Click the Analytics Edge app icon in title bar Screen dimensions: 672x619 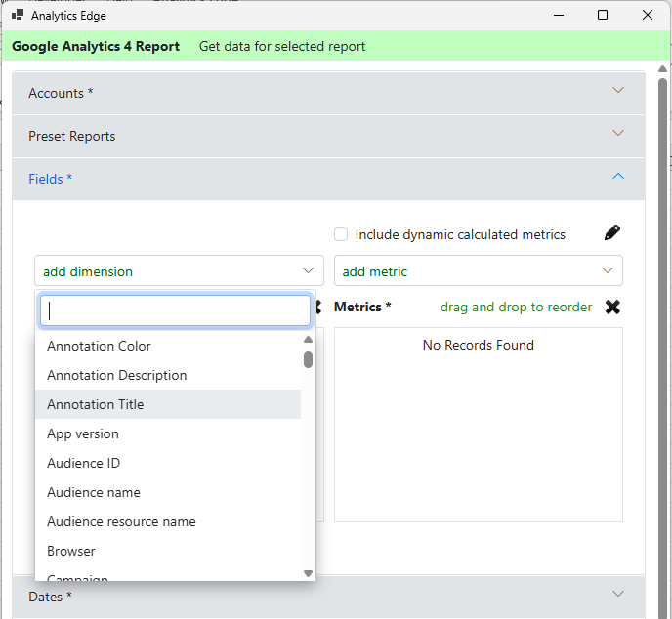18,16
